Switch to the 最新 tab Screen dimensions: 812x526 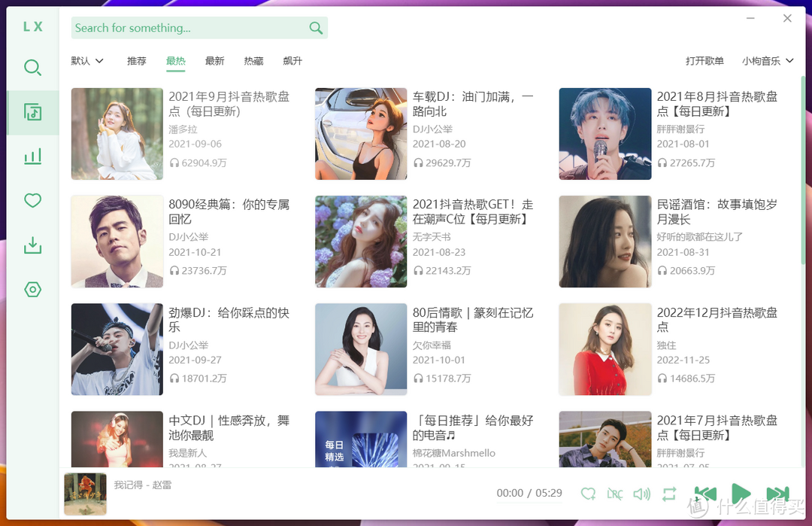(215, 61)
